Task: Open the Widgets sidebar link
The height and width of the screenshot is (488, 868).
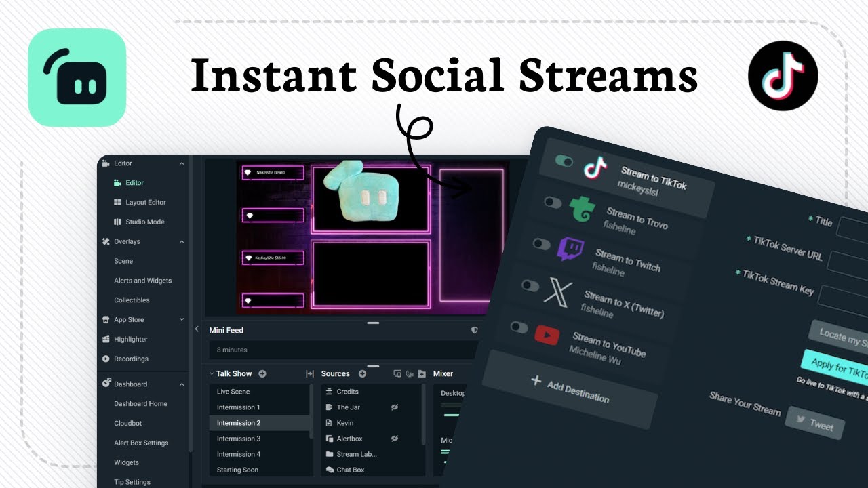Action: 126,462
